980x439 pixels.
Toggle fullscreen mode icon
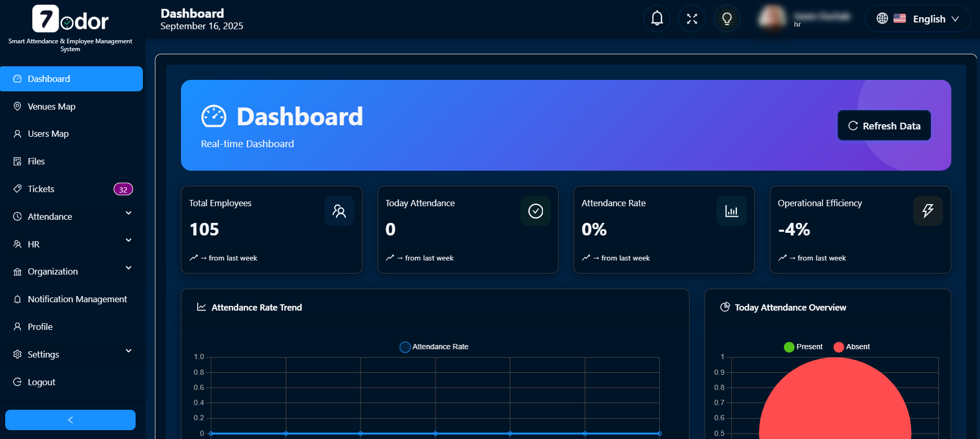(x=692, y=19)
